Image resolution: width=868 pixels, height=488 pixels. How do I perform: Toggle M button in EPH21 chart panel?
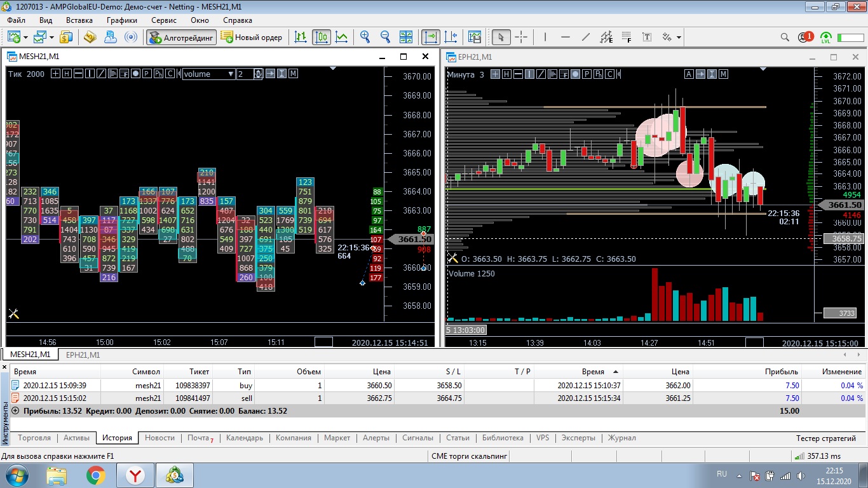click(723, 74)
